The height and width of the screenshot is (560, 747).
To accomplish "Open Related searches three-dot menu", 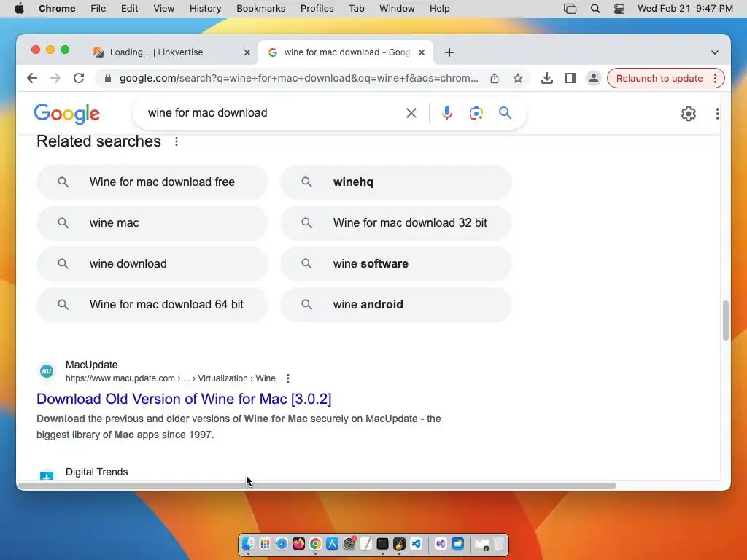I will pos(177,141).
